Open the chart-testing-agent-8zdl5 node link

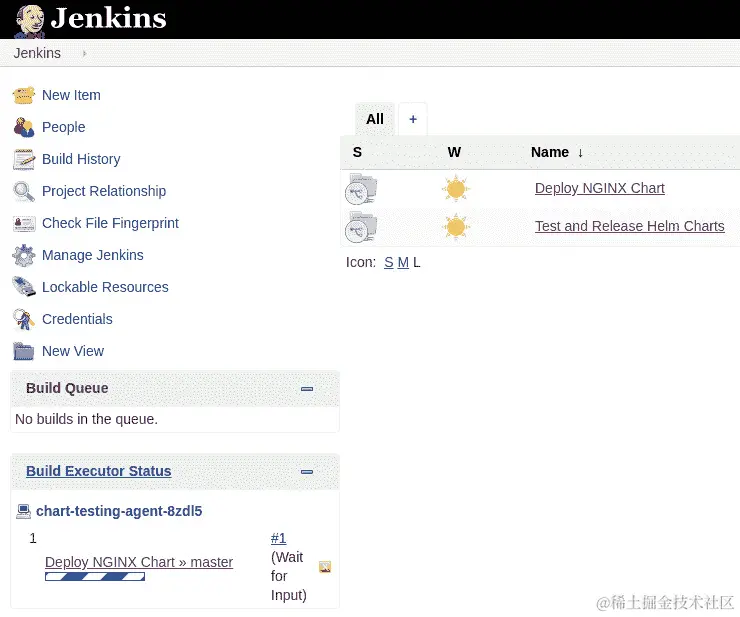119,511
